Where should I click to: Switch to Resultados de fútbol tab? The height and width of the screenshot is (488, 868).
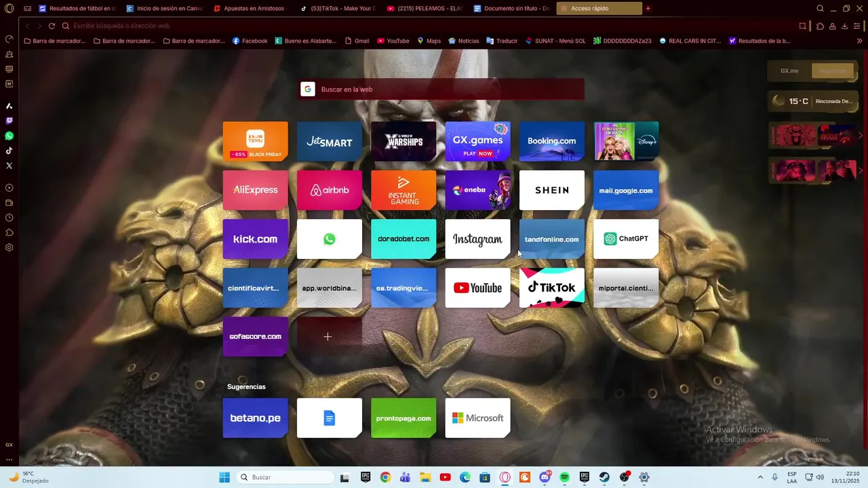click(x=78, y=9)
